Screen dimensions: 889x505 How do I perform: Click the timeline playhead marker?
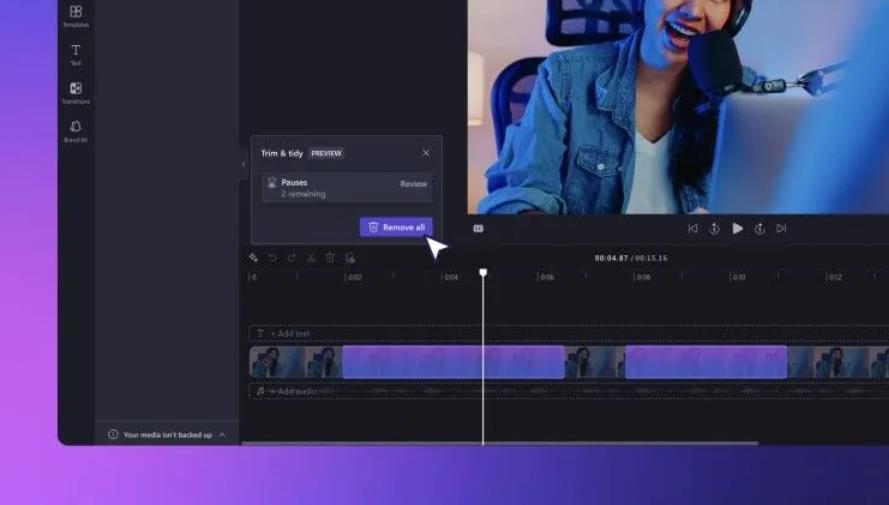pos(483,272)
